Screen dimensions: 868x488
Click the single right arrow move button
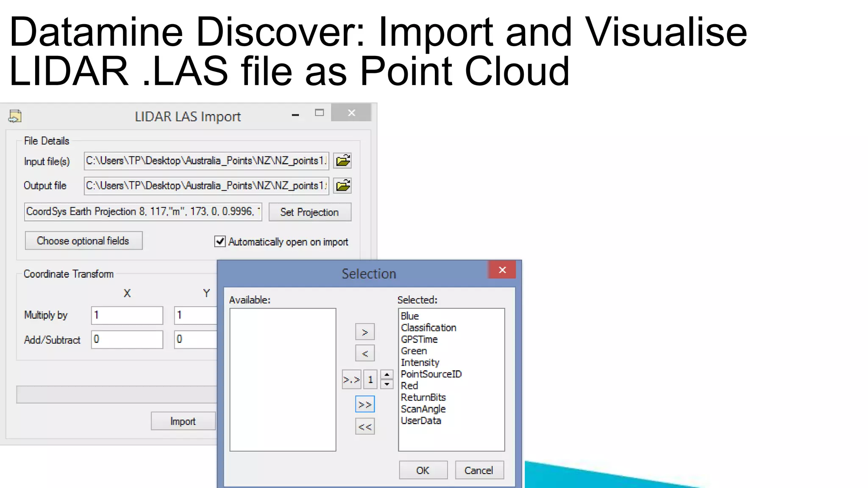(364, 332)
